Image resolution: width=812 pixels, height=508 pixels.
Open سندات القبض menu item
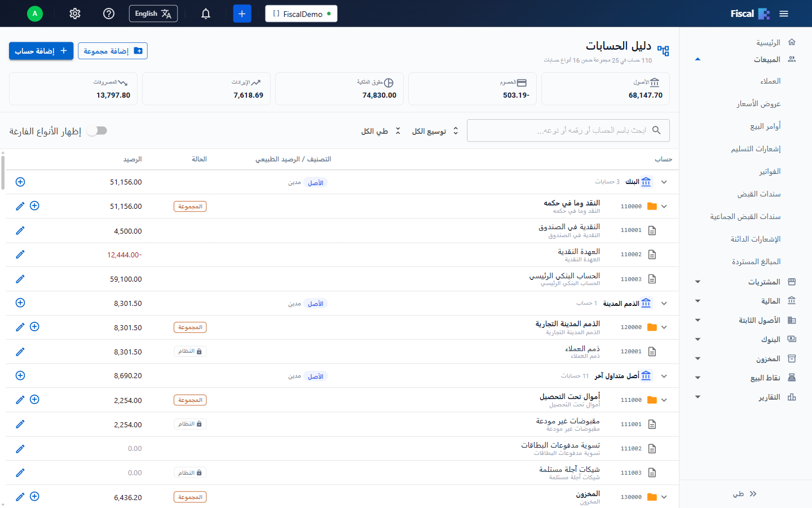[x=759, y=194]
